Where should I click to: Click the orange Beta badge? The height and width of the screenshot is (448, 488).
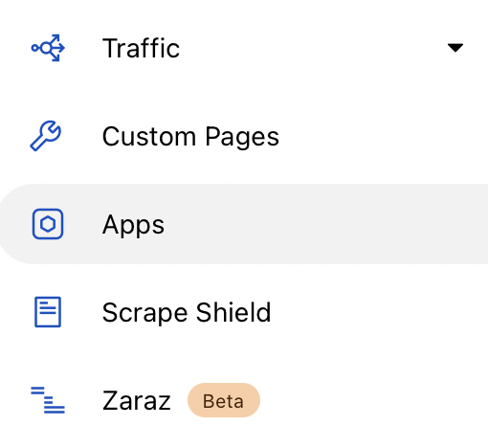click(224, 400)
